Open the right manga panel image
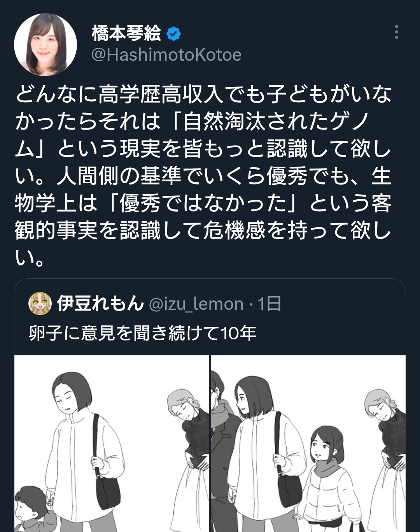This screenshot has width=420, height=532. [308, 444]
